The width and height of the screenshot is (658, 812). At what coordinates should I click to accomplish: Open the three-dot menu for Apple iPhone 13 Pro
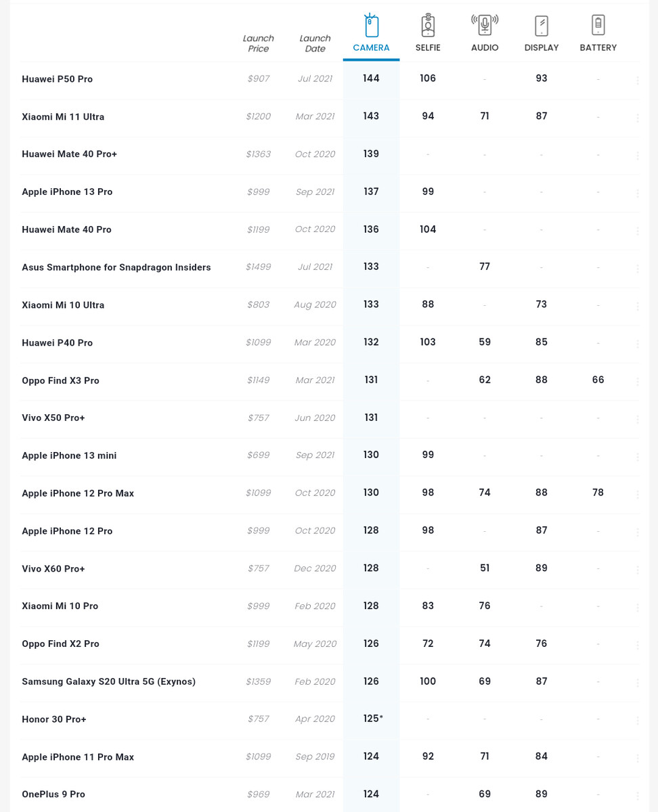[x=638, y=194]
